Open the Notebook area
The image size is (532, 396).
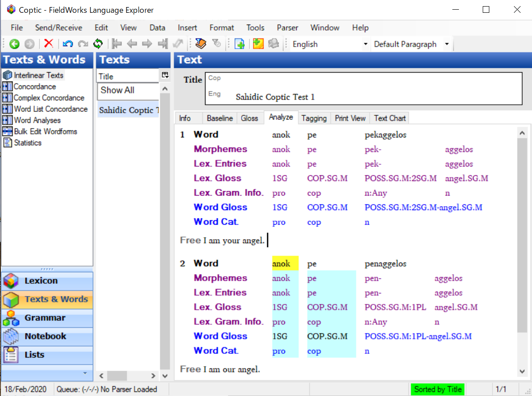(47, 337)
